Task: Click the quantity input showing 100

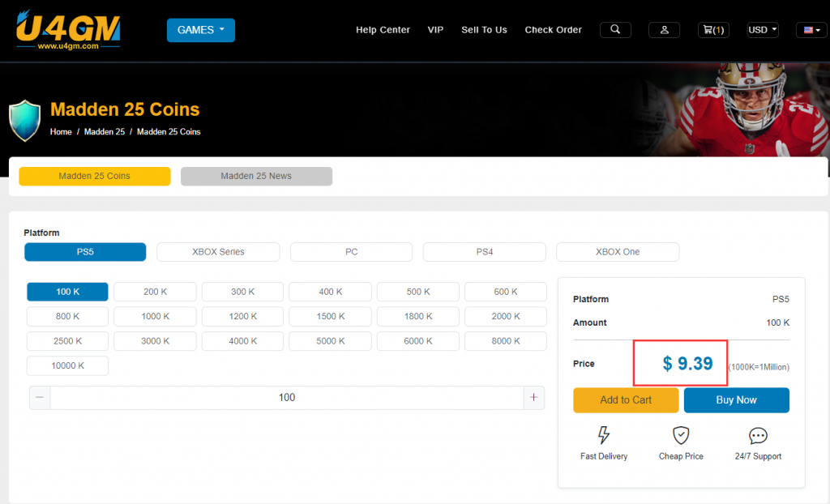Action: click(x=287, y=398)
